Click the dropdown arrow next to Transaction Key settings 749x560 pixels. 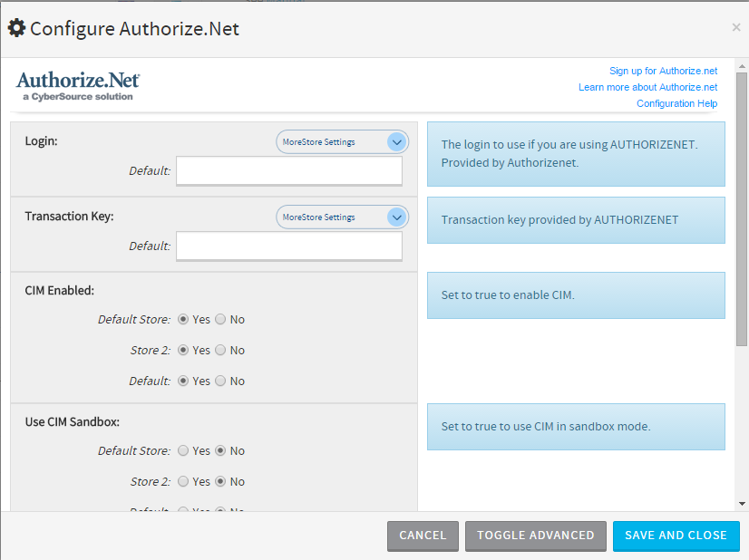pyautogui.click(x=396, y=217)
